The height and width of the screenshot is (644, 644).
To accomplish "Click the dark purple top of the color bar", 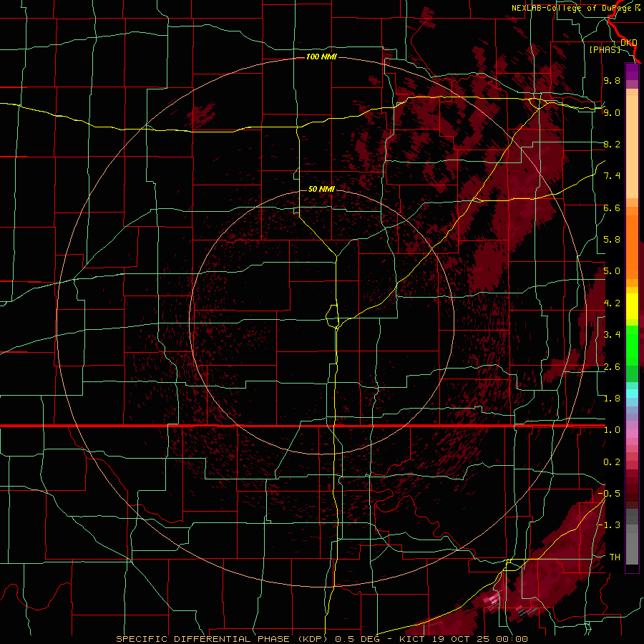I will (x=632, y=72).
